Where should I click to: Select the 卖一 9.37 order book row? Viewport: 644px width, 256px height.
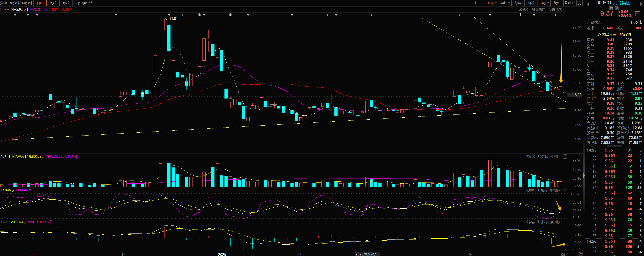point(614,56)
